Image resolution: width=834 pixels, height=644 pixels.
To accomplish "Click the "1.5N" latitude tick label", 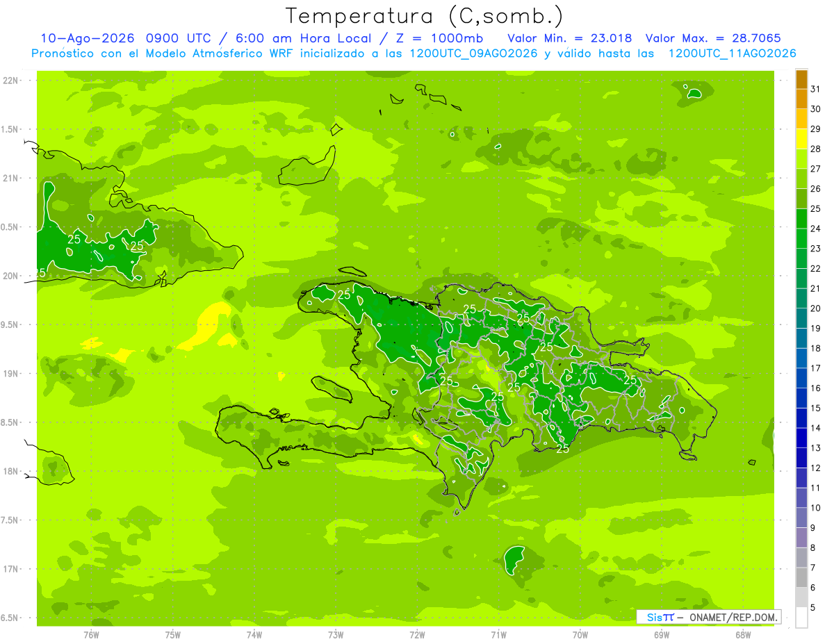I will 10,130.
